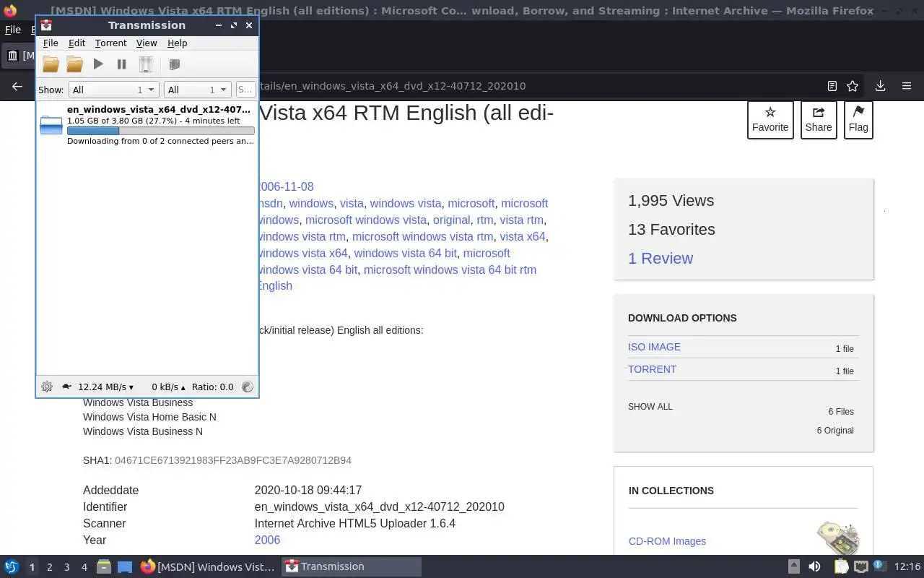Screen dimensions: 924x578
Task: Start the torrent with Transmission's play icon
Action: click(x=98, y=64)
